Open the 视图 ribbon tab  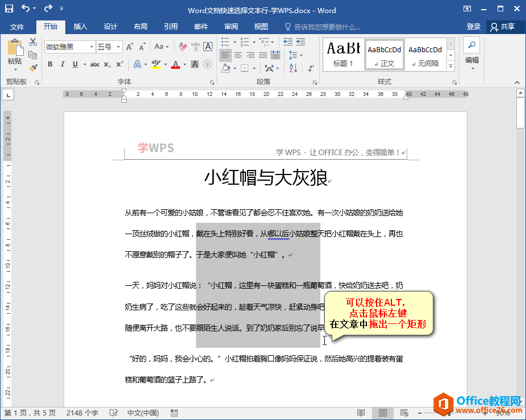pyautogui.click(x=261, y=26)
